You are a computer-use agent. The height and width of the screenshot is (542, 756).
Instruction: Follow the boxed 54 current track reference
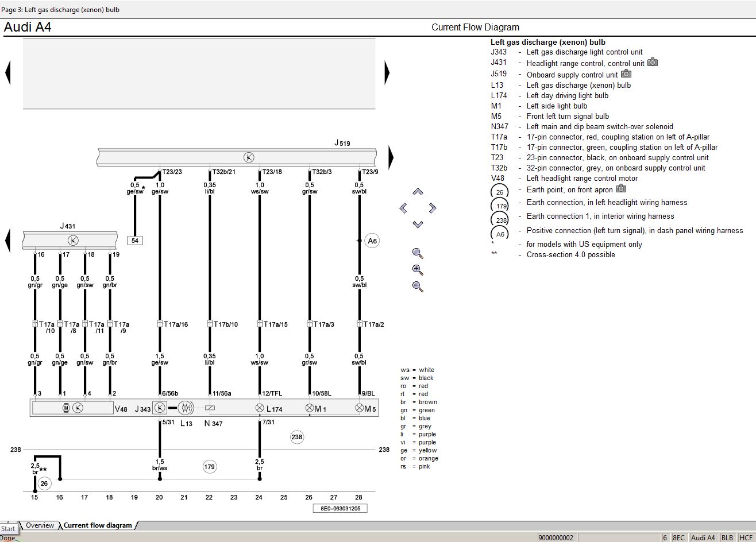[135, 241]
